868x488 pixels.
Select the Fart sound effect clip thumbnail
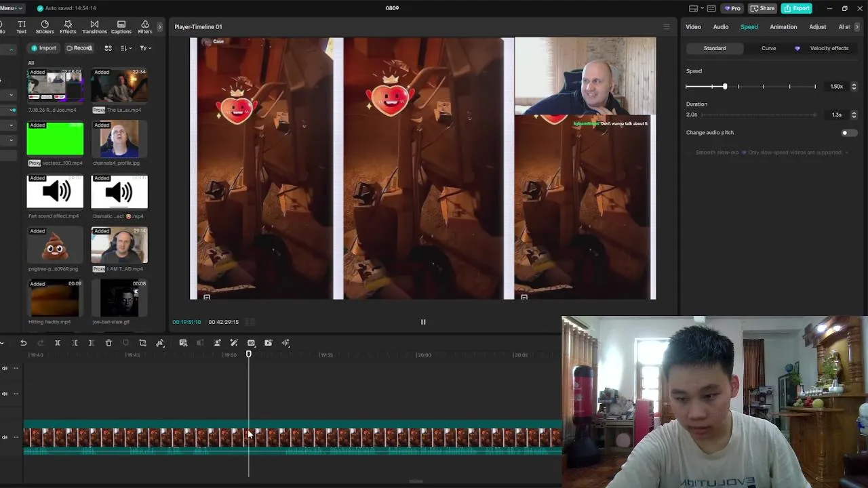[x=55, y=192]
